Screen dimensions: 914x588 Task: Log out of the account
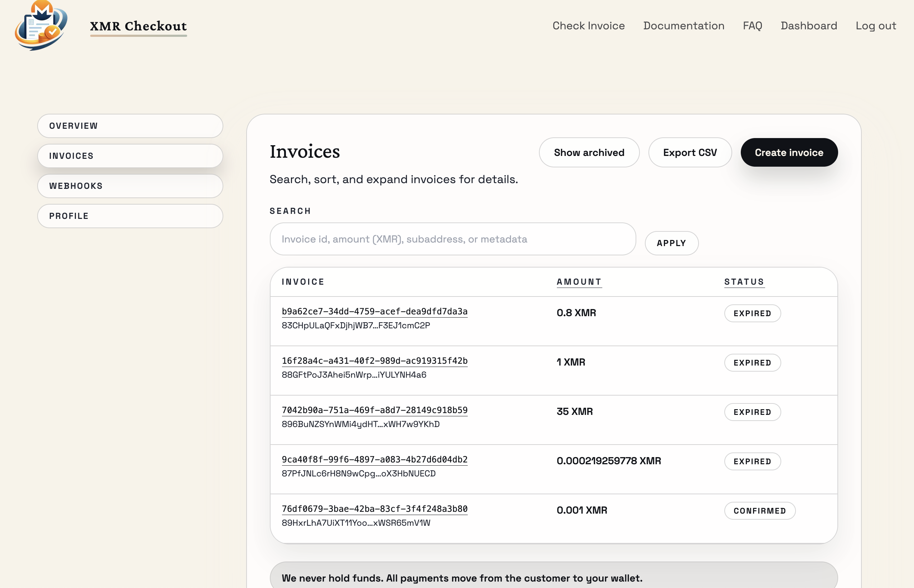(x=876, y=26)
